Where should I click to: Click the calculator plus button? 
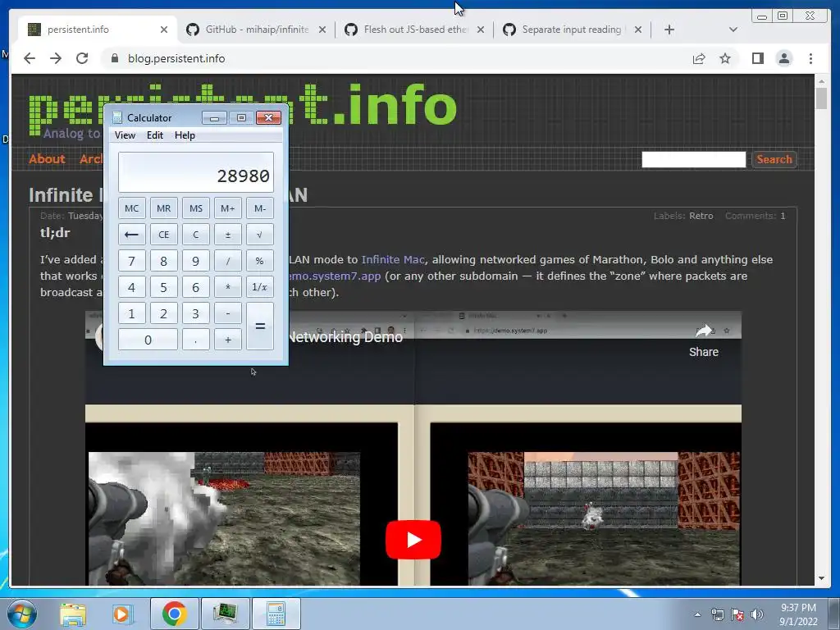pos(228,340)
